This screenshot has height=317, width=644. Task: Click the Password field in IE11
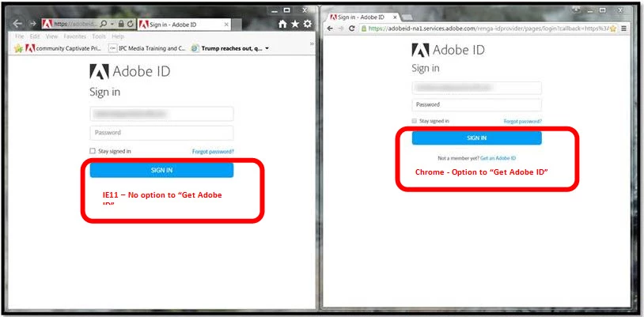tap(162, 133)
